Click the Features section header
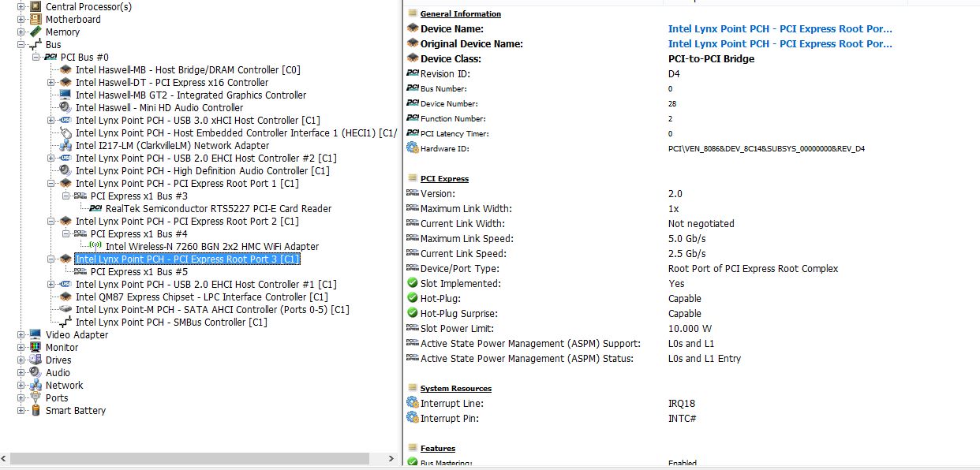Screen dimensions: 980x470 coord(438,448)
